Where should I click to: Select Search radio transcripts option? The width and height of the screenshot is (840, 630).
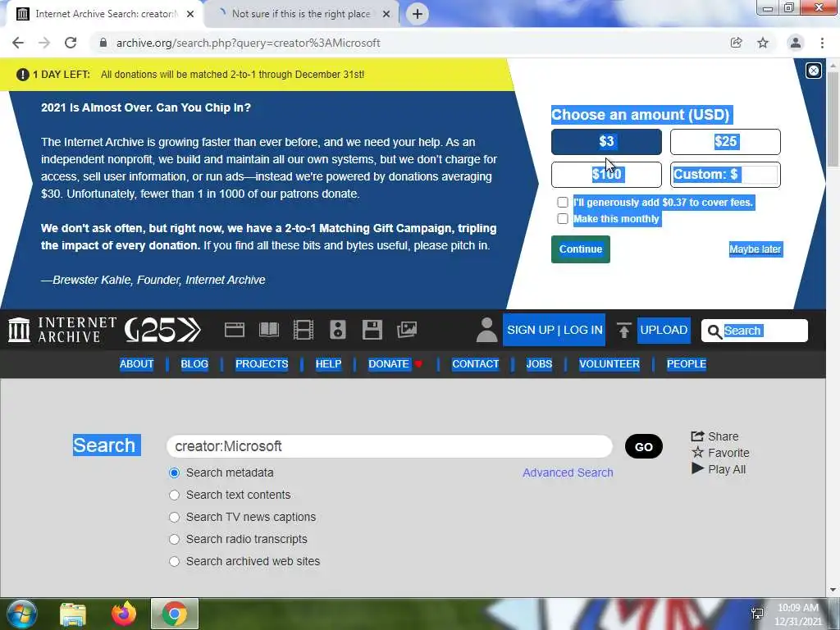pos(174,539)
